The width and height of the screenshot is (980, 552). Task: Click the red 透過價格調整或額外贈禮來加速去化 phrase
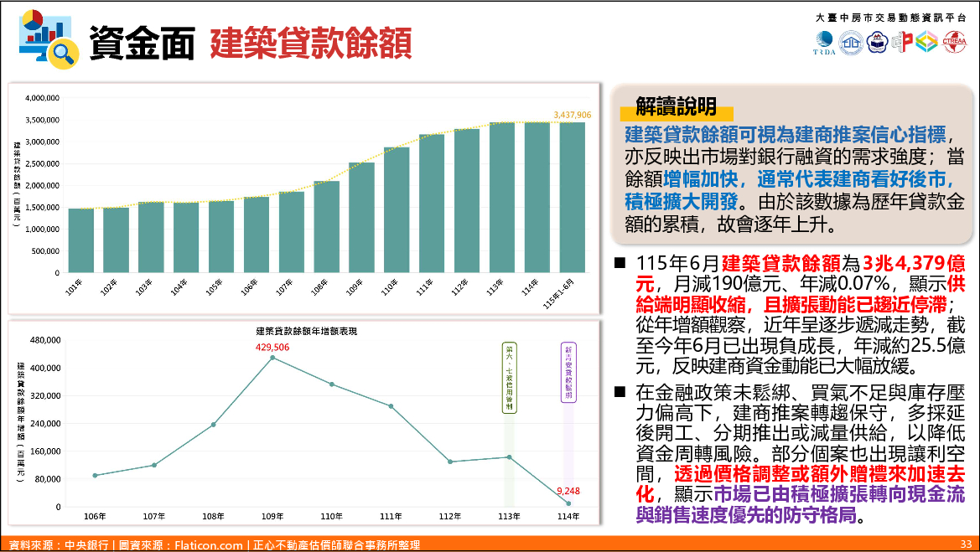click(801, 484)
